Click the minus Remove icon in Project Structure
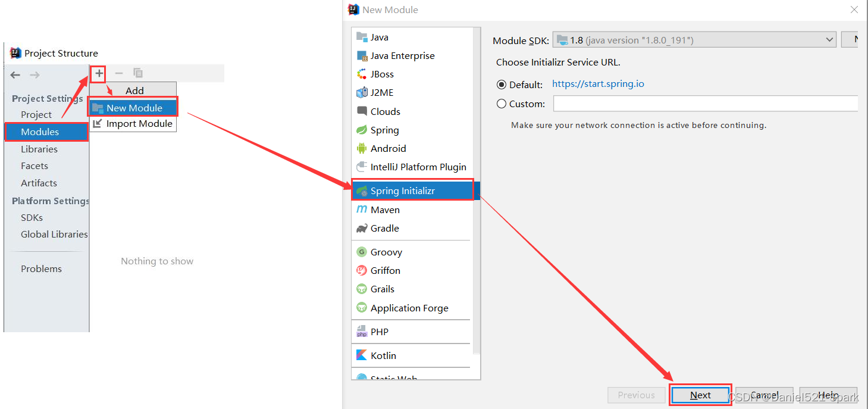 [x=119, y=73]
